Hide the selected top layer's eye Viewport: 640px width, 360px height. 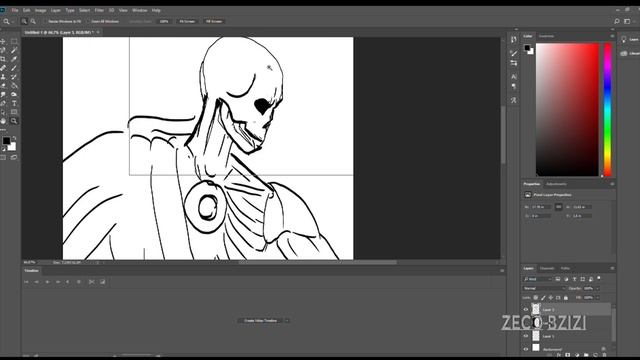coord(526,309)
